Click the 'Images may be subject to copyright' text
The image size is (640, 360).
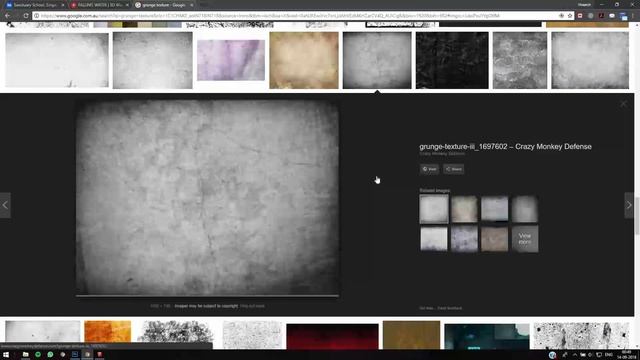[206, 306]
